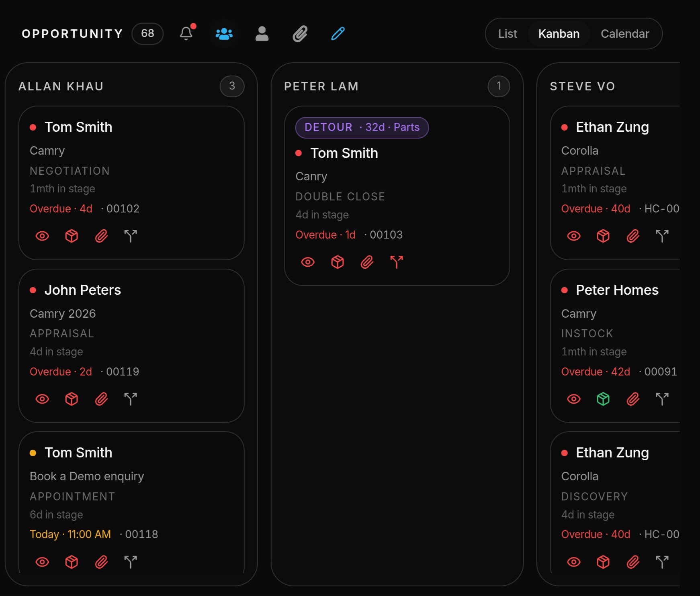Select the single person view icon
This screenshot has height=596, width=700.
coord(262,34)
